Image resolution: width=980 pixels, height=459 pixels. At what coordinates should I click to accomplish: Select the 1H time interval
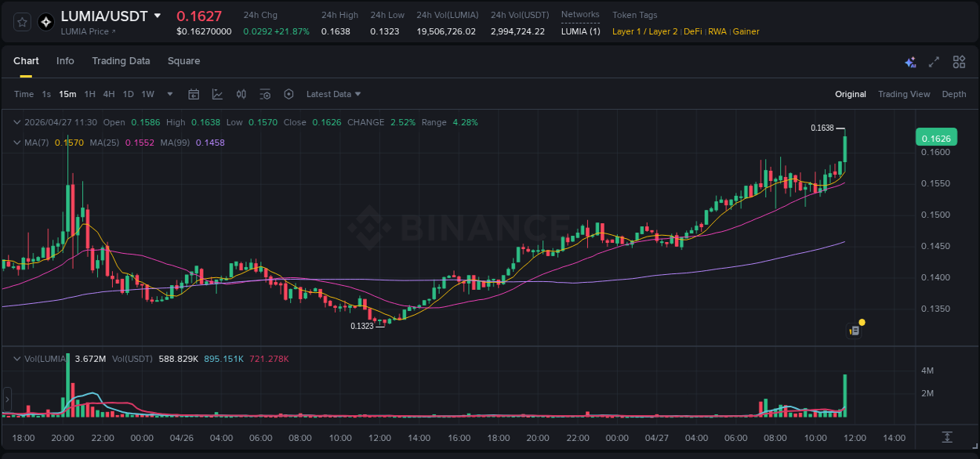(x=89, y=94)
